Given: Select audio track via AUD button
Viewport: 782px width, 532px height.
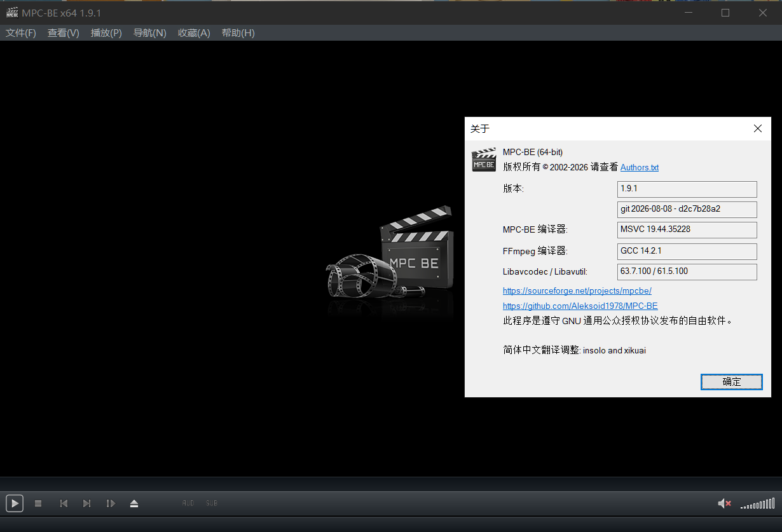Looking at the screenshot, I should pyautogui.click(x=188, y=503).
